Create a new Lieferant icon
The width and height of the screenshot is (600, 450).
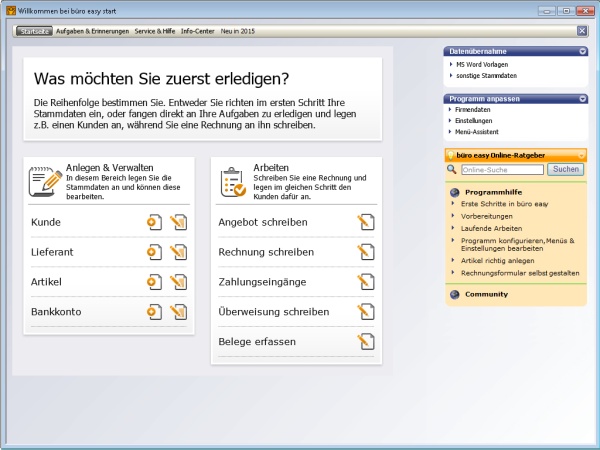(155, 252)
